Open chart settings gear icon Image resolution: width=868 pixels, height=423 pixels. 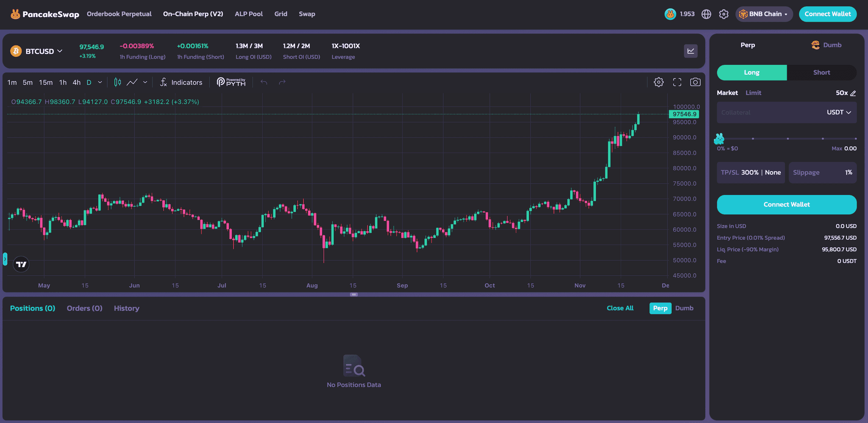point(658,82)
